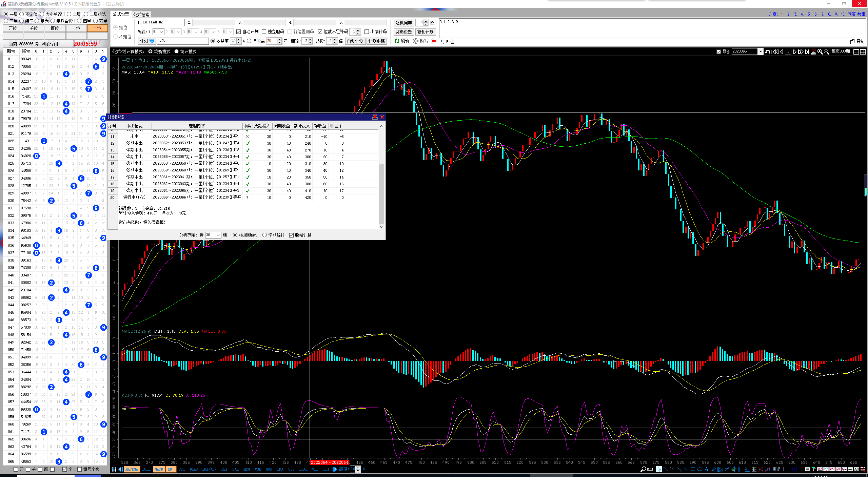The height and width of the screenshot is (477, 868).
Task: Select the 个位 position tab
Action: tap(97, 28)
